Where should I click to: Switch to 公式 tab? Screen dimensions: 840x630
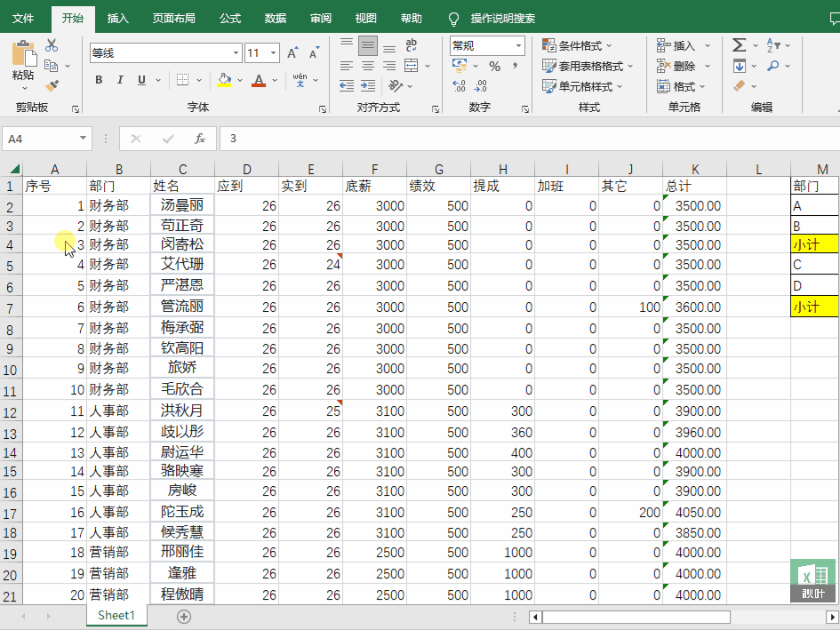coord(230,18)
